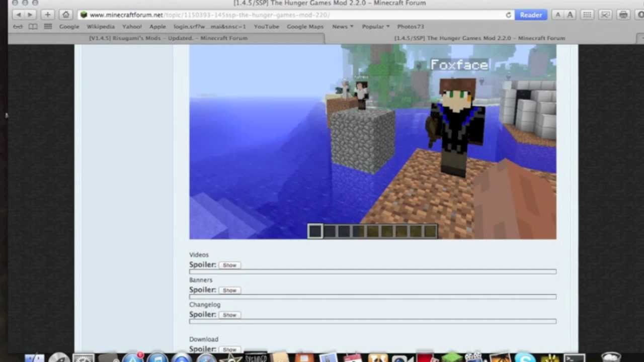Image resolution: width=644 pixels, height=362 pixels.
Task: Open Skype from the dock
Action: pyautogui.click(x=525, y=358)
